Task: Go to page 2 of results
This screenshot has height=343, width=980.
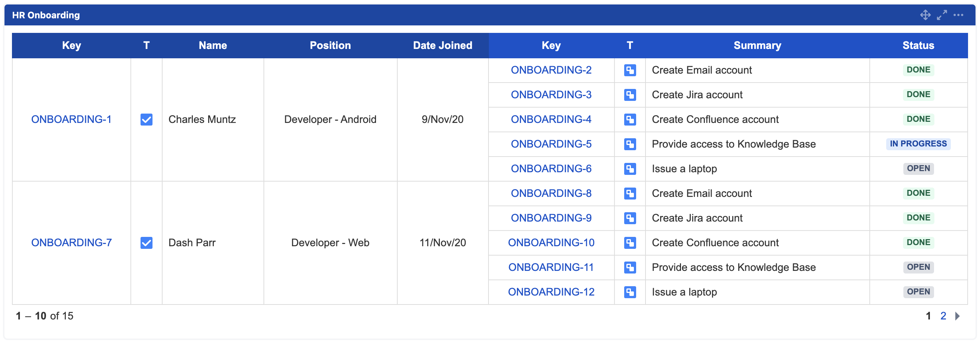Action: 943,316
